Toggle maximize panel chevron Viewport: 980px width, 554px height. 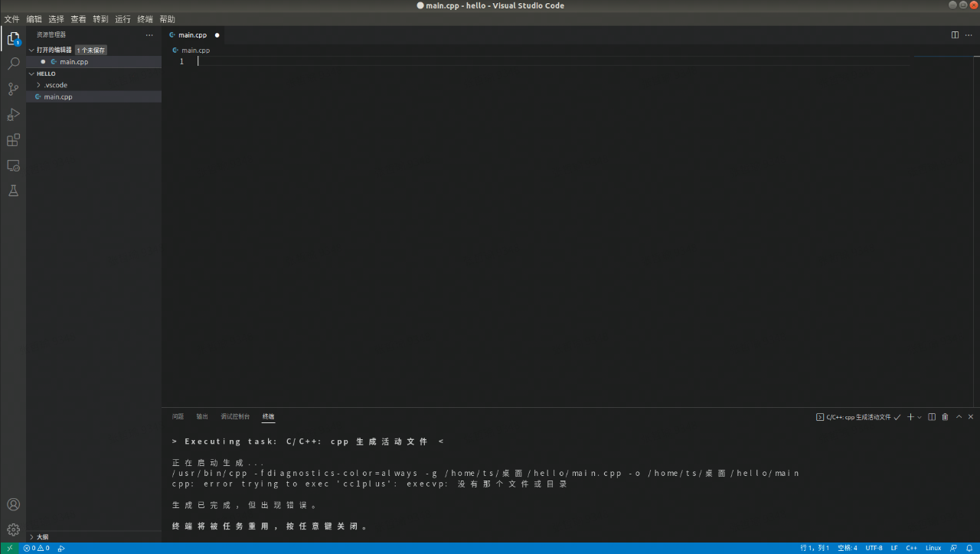point(959,416)
